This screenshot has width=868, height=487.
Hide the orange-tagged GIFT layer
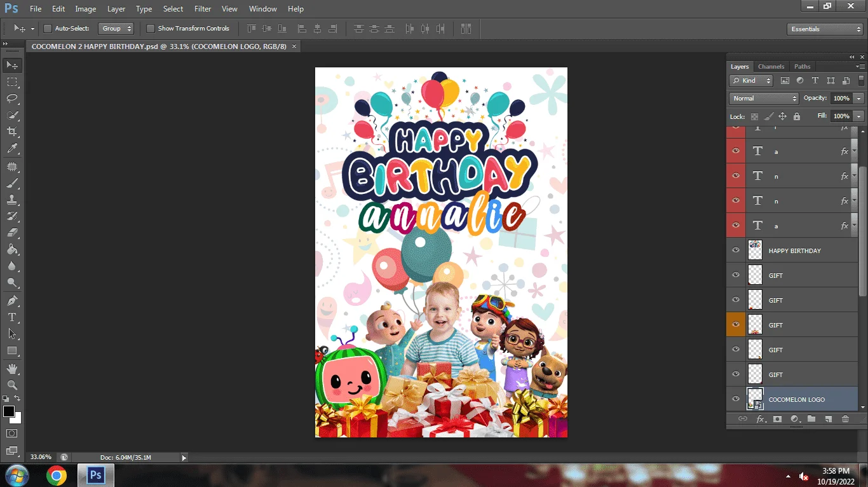coord(736,325)
